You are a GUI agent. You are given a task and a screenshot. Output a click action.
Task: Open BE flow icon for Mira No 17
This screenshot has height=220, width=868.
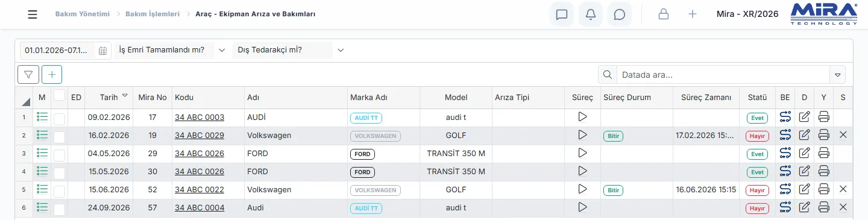pos(785,117)
